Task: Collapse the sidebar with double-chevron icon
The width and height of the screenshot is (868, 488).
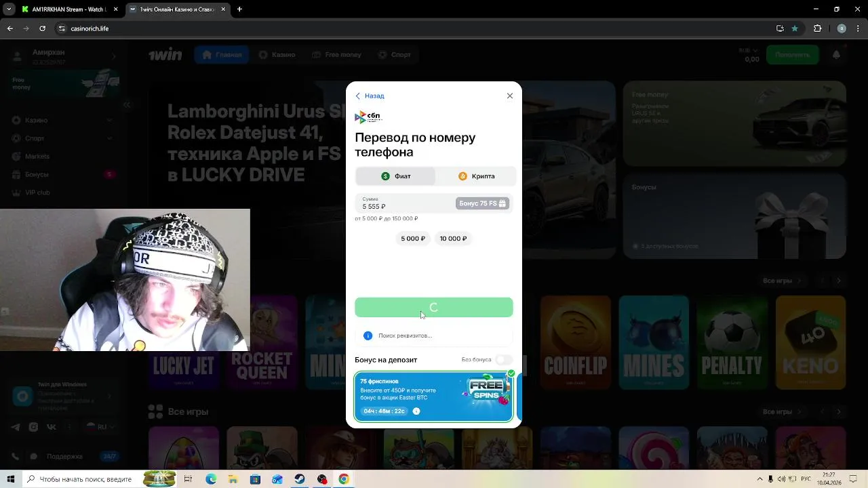Action: [x=127, y=105]
